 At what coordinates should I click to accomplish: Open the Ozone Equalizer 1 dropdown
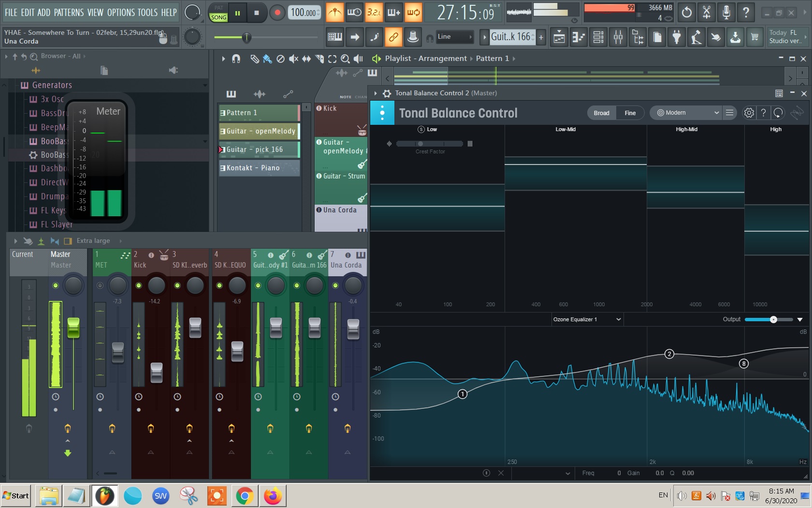[587, 319]
